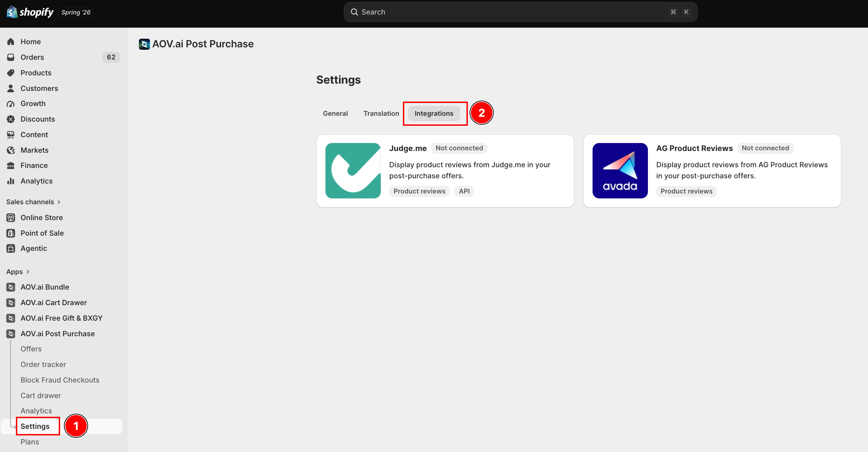
Task: Go to Products
Action: click(36, 73)
